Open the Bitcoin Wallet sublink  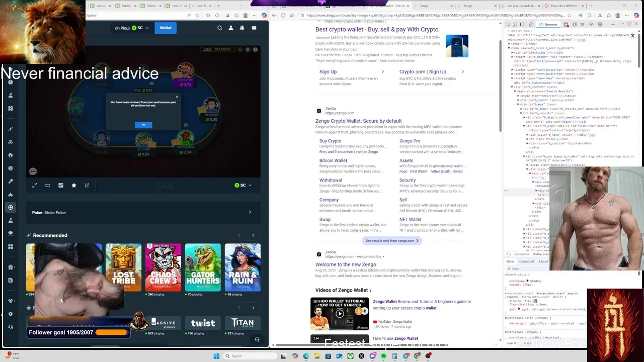[x=333, y=161]
